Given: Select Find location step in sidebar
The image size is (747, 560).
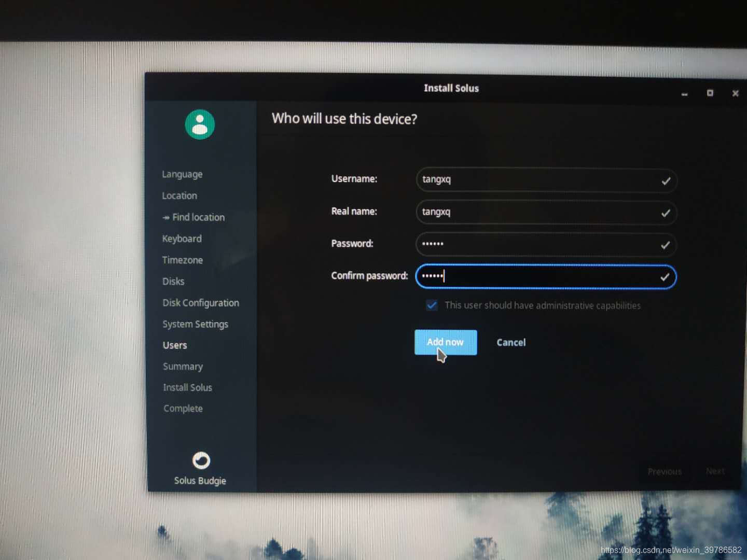Looking at the screenshot, I should tap(193, 217).
